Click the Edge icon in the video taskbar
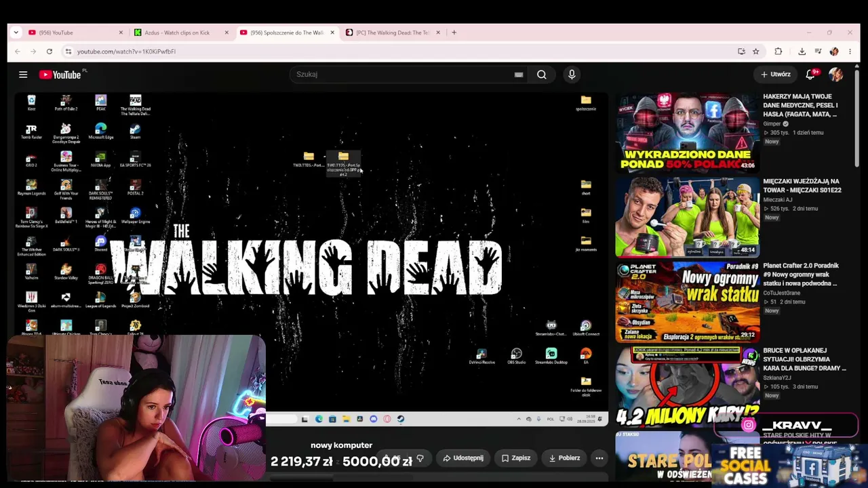The width and height of the screenshot is (868, 488). click(x=319, y=419)
